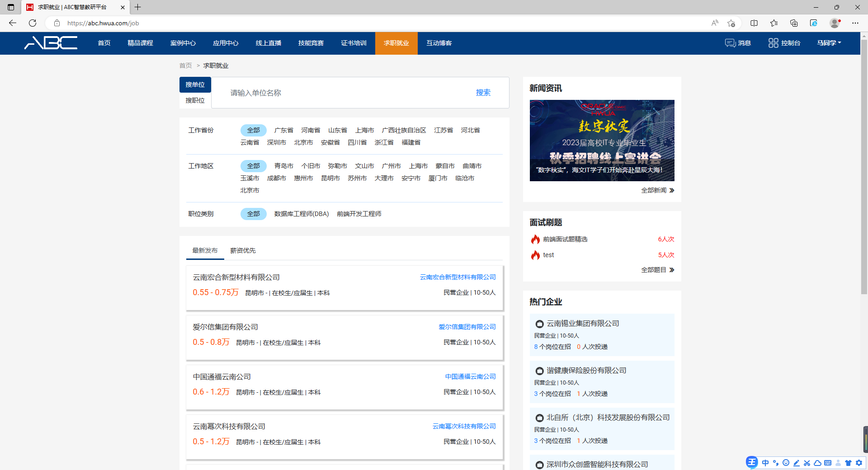The height and width of the screenshot is (470, 868).
Task: Open 前端面试题精选 interview question
Action: [565, 239]
